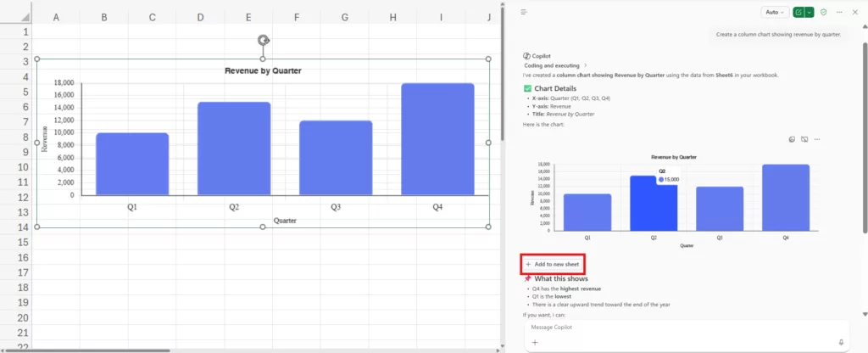868x353 pixels.
Task: Click the X-axis: Quarter bullet line
Action: (x=570, y=98)
